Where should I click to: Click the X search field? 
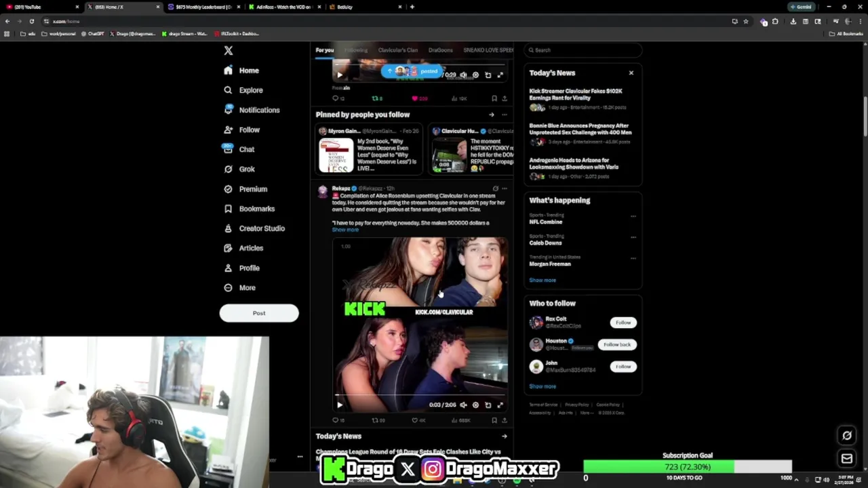click(x=583, y=50)
